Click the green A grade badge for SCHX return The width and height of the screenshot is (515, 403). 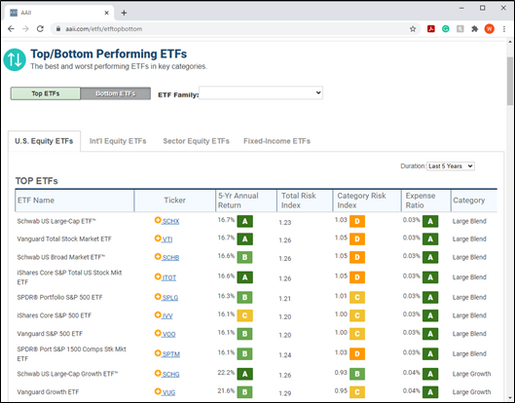pos(245,221)
